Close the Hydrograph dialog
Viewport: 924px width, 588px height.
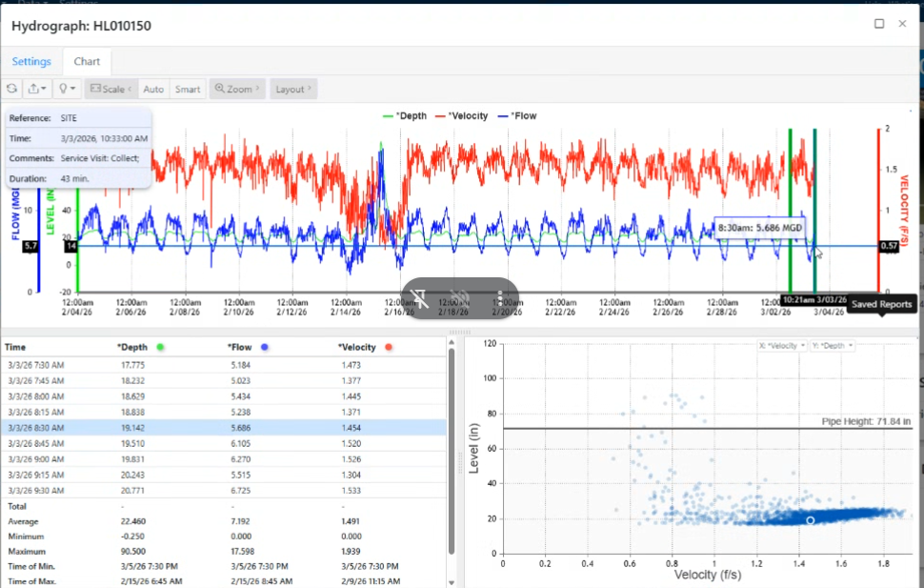[x=902, y=24]
